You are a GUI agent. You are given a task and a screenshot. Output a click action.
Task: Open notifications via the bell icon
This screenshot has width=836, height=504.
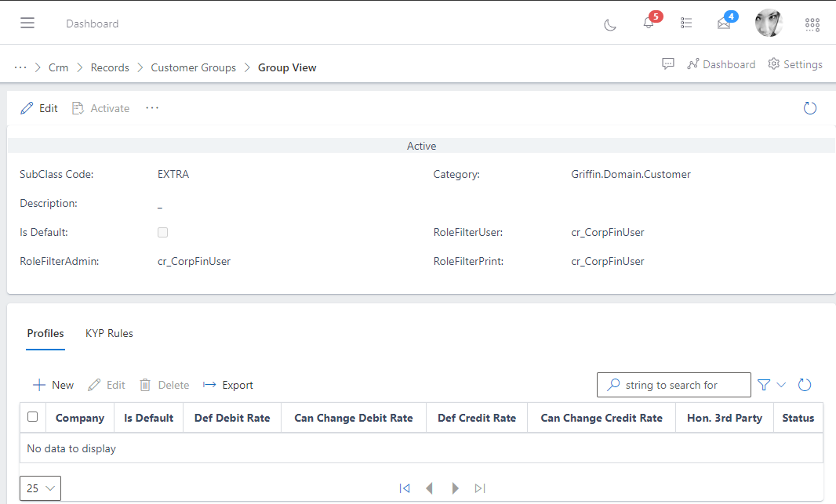[649, 23]
